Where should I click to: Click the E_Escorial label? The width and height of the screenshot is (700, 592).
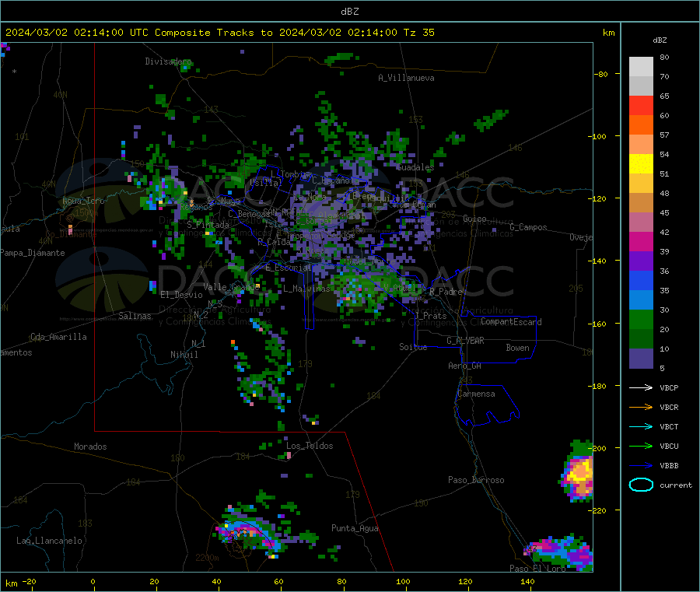pyautogui.click(x=289, y=268)
